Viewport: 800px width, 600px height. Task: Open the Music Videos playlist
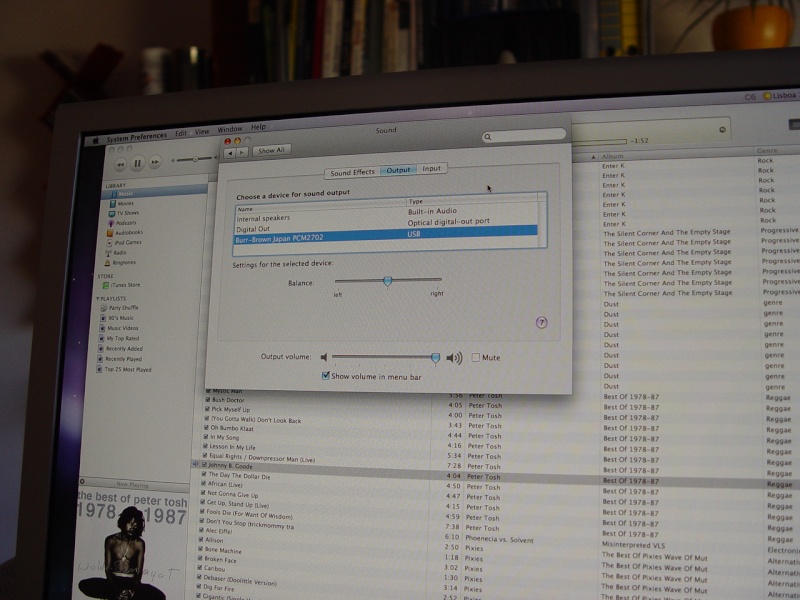coord(122,328)
